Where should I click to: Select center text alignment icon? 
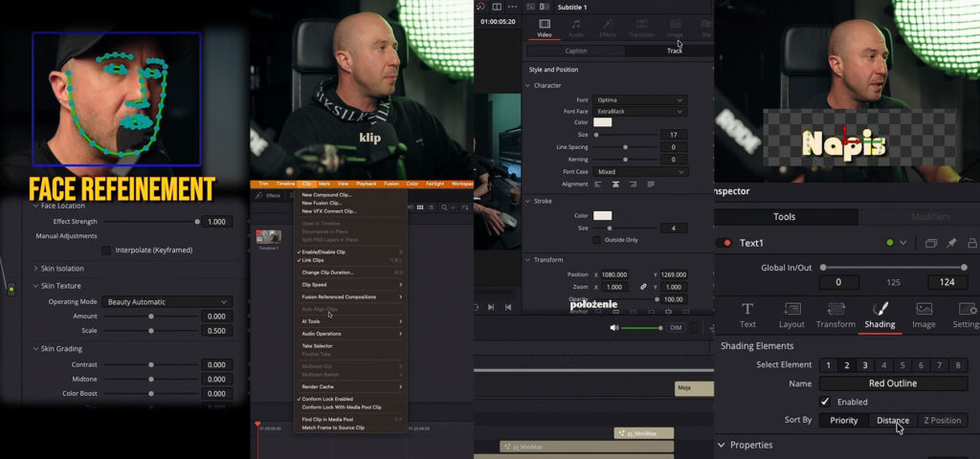615,185
